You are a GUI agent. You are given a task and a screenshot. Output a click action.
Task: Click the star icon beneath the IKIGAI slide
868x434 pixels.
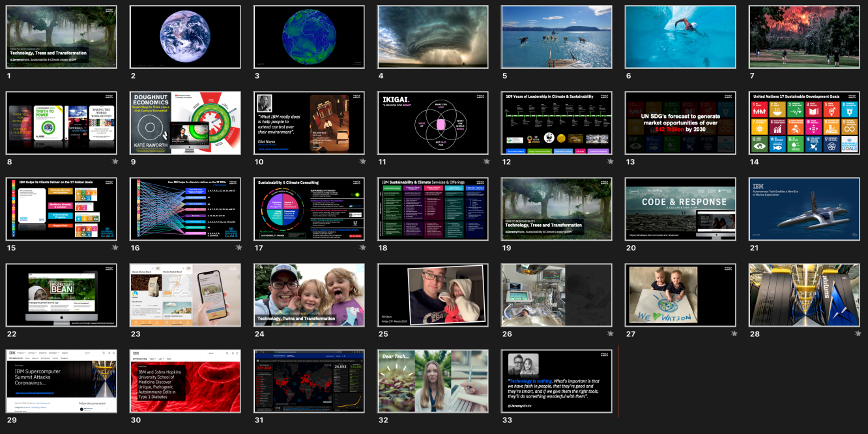pyautogui.click(x=487, y=162)
